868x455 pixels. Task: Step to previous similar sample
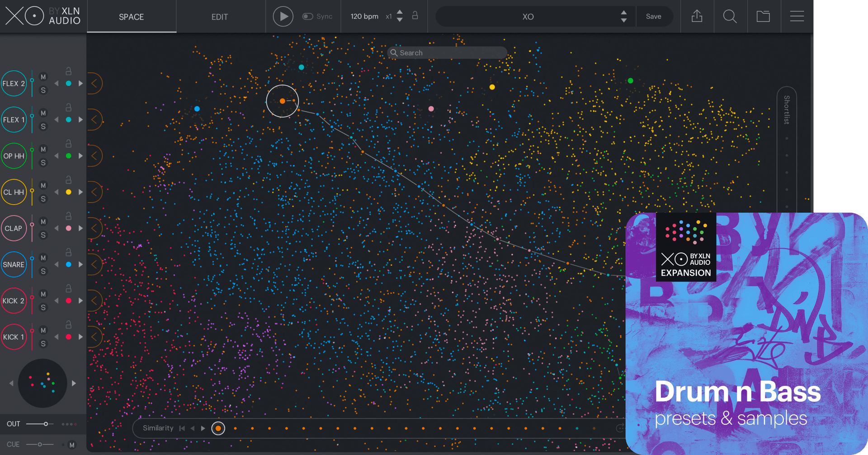pyautogui.click(x=193, y=428)
